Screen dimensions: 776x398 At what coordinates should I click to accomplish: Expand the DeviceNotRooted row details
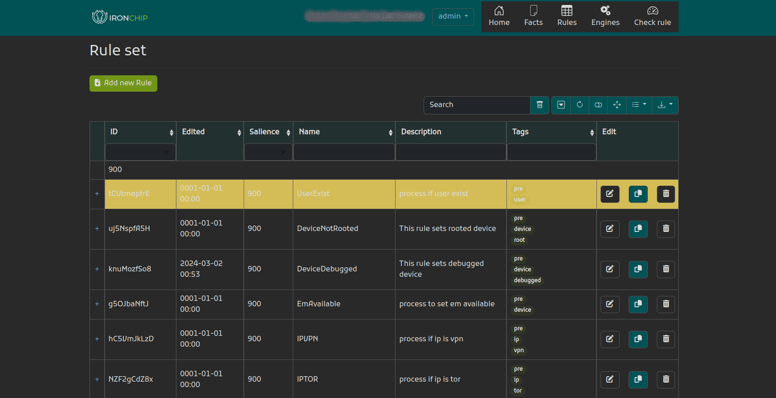point(97,229)
